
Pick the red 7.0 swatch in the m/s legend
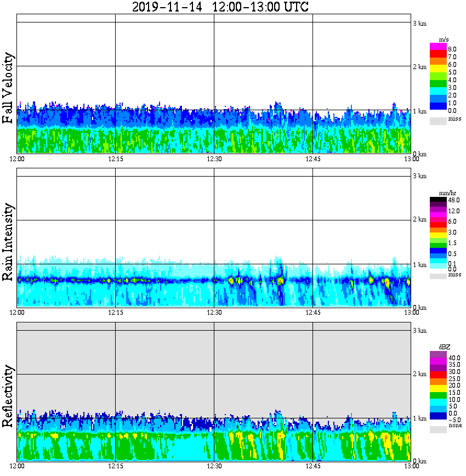tap(438, 54)
